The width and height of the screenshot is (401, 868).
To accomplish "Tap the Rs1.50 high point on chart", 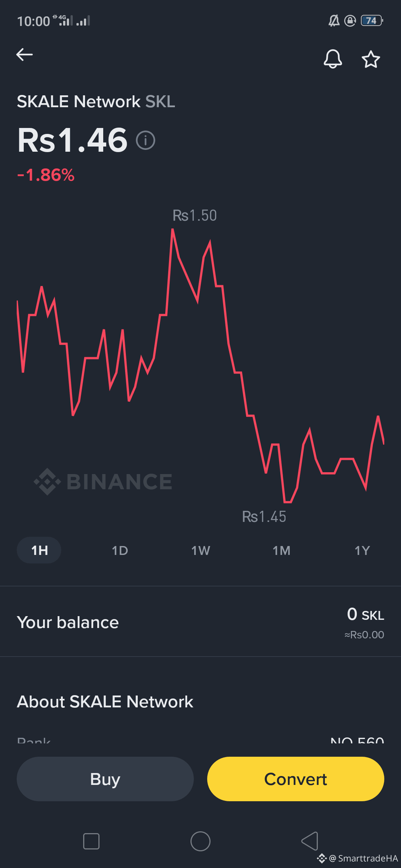I will coord(195,216).
